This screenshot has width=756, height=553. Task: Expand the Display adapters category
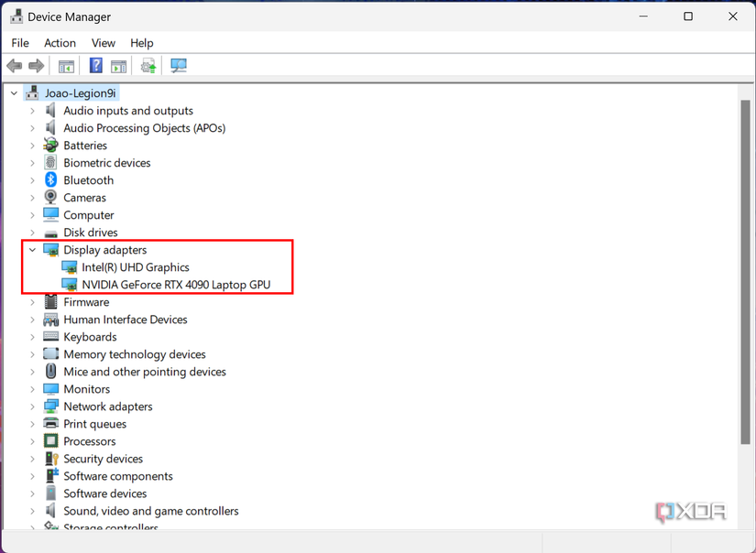pos(32,249)
